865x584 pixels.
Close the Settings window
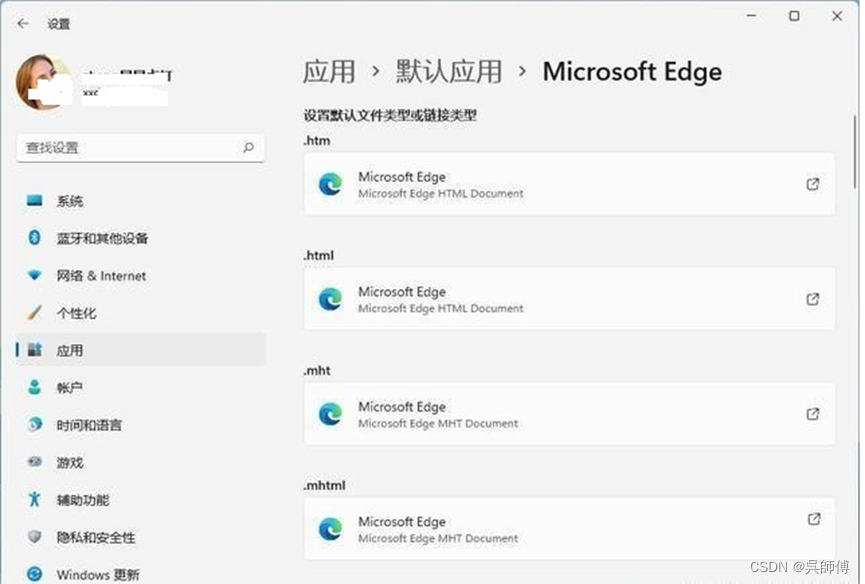[x=837, y=16]
